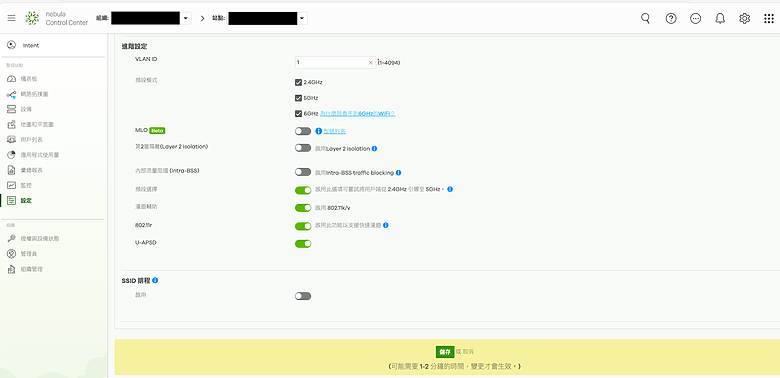Open the hamburger navigation menu

point(11,18)
